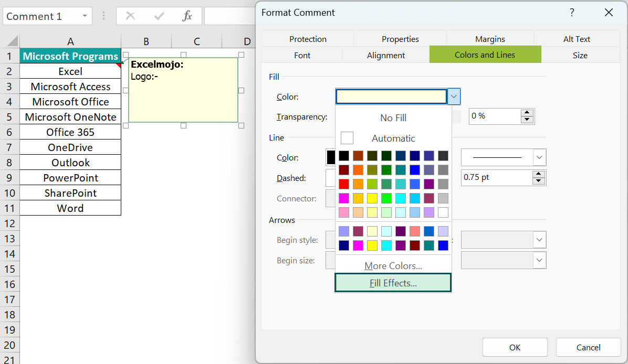The width and height of the screenshot is (628, 364).
Task: Open the Alignment tab
Action: (386, 55)
